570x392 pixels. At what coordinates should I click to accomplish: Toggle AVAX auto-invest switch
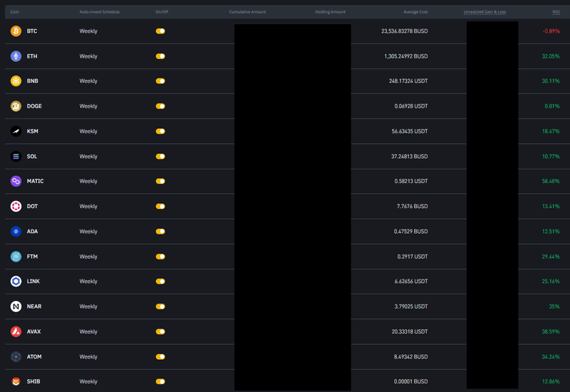click(x=160, y=331)
